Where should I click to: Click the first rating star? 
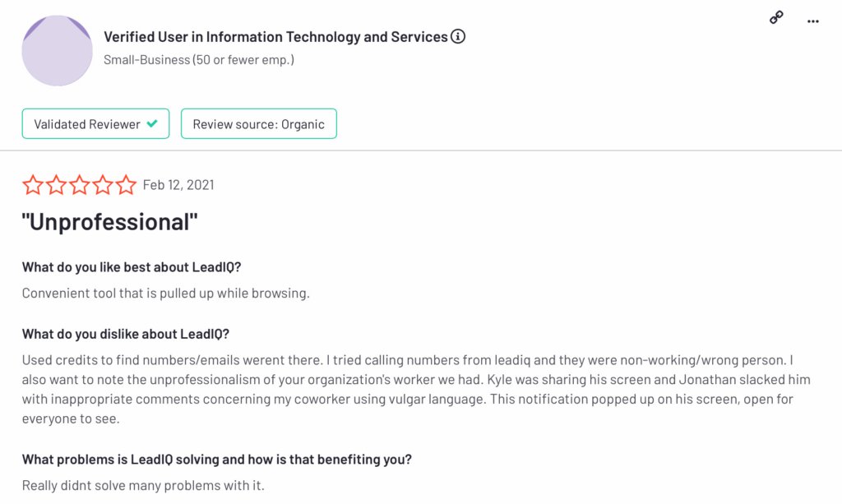click(x=33, y=185)
